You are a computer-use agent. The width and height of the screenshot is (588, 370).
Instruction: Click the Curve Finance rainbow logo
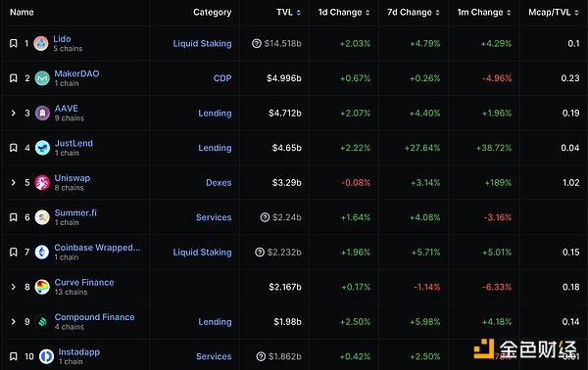pyautogui.click(x=42, y=287)
